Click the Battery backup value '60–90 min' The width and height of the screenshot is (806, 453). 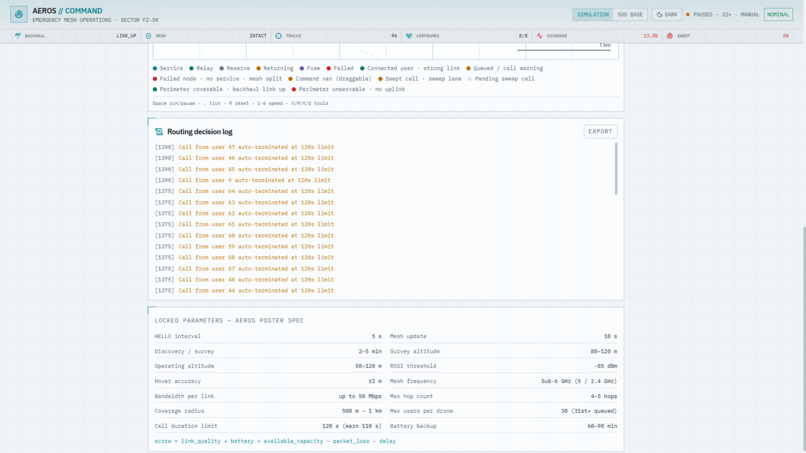pyautogui.click(x=602, y=426)
